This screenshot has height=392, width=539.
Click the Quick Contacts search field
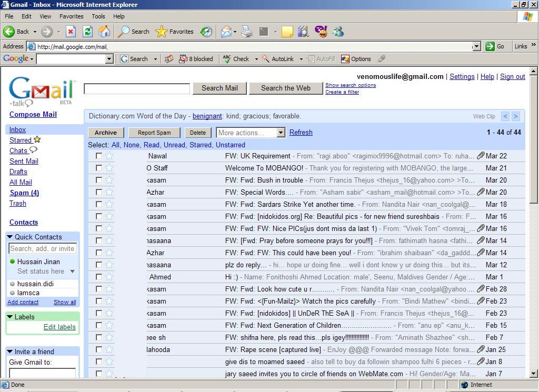(42, 248)
